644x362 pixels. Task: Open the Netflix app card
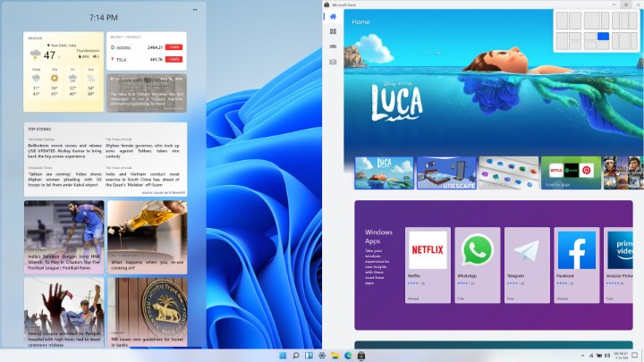pos(428,265)
